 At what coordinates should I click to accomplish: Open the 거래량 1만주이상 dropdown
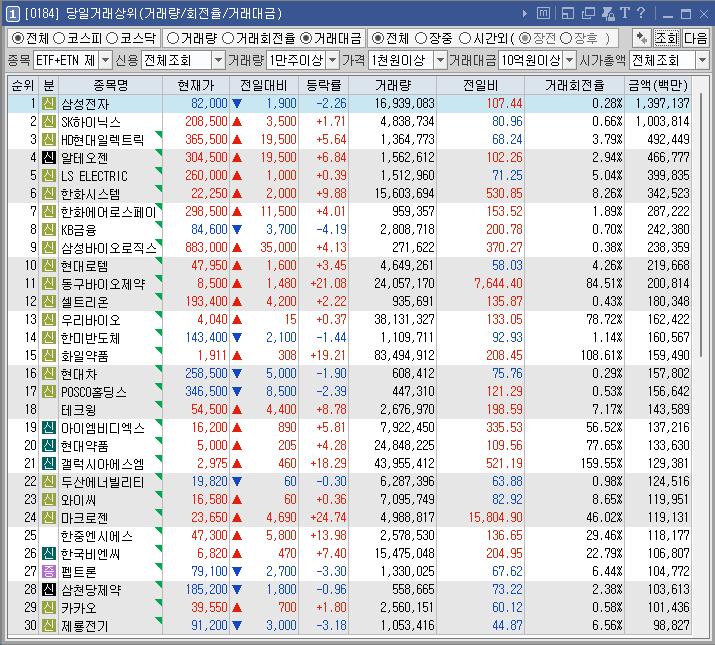tap(333, 60)
